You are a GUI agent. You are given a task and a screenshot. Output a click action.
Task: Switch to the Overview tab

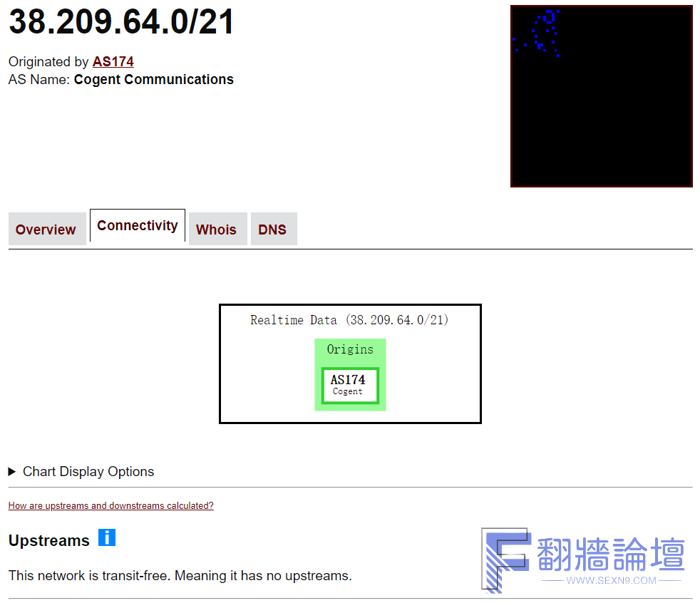[47, 229]
